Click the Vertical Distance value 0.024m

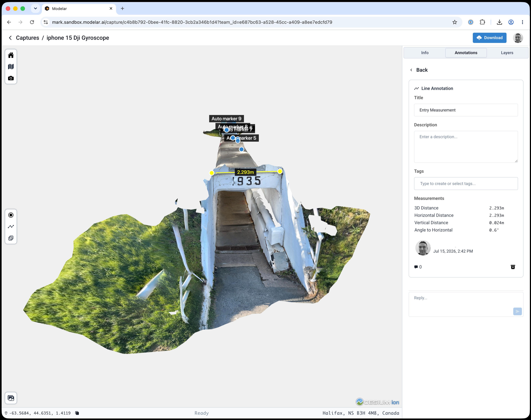(496, 223)
